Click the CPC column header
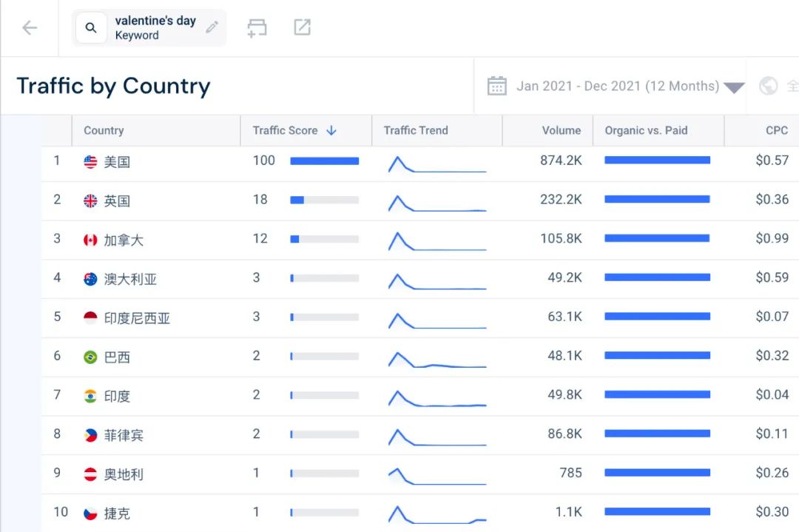Image resolution: width=799 pixels, height=532 pixels. click(776, 130)
